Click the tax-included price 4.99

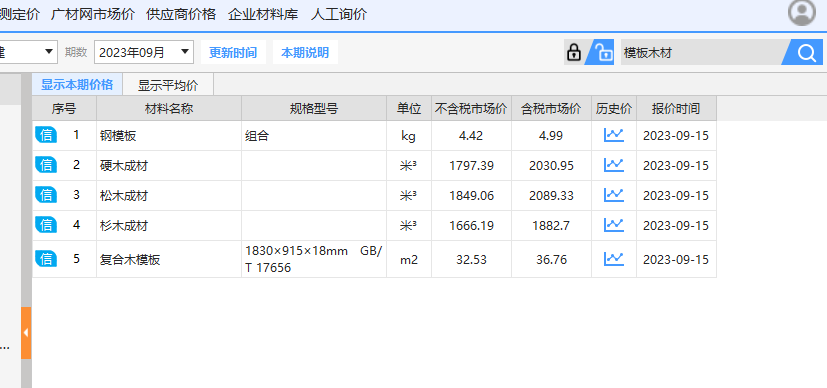coord(551,135)
